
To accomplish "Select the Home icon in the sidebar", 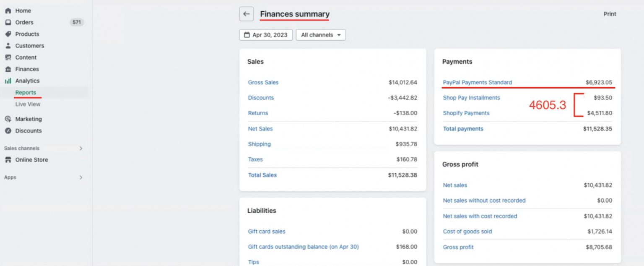I will (x=9, y=10).
